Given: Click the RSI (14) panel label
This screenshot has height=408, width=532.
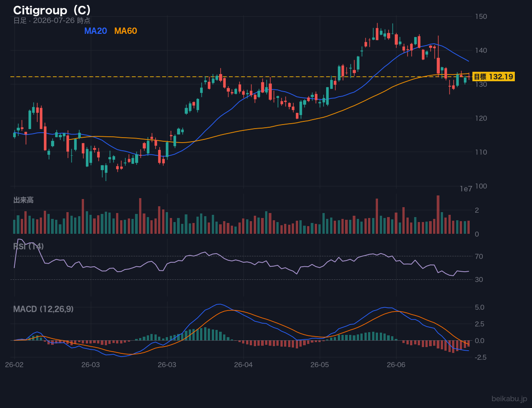Looking at the screenshot, I should click(x=28, y=246).
